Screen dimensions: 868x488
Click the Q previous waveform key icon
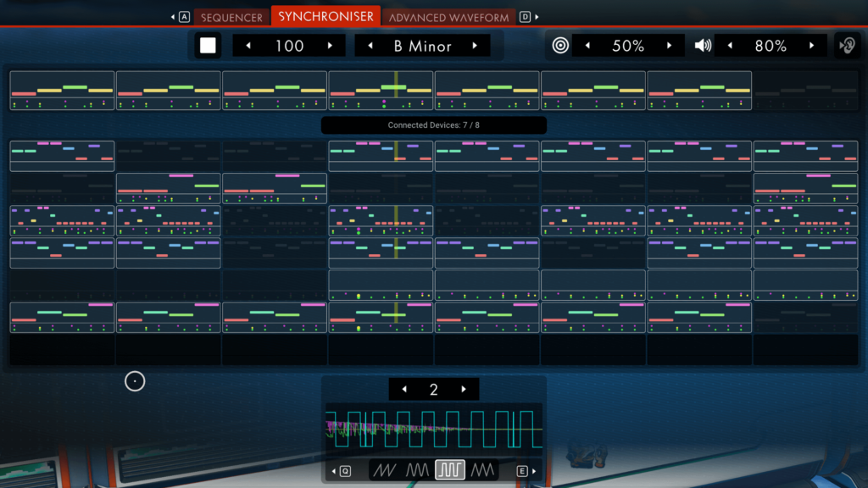pyautogui.click(x=344, y=471)
